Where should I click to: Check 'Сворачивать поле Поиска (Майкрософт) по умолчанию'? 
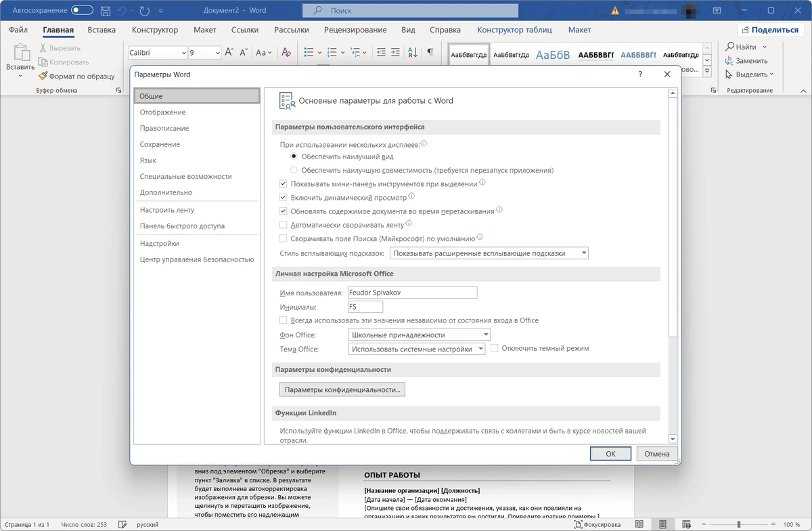point(284,238)
